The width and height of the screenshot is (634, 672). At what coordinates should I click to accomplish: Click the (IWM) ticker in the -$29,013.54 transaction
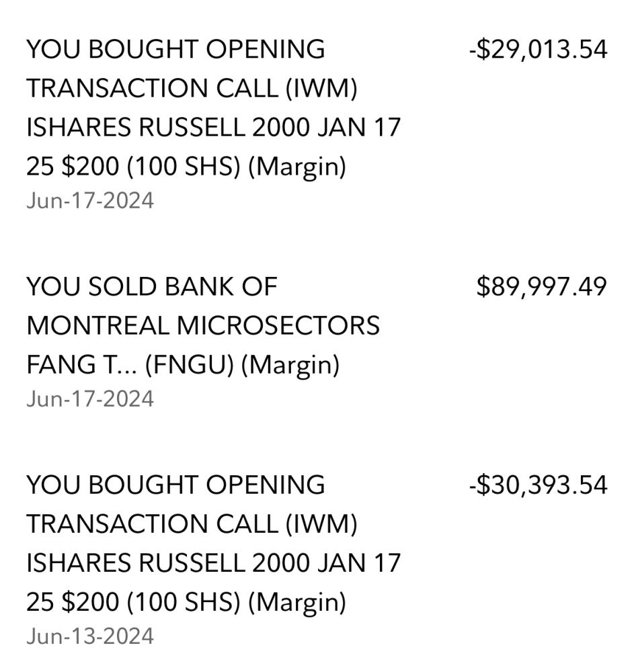click(x=321, y=89)
